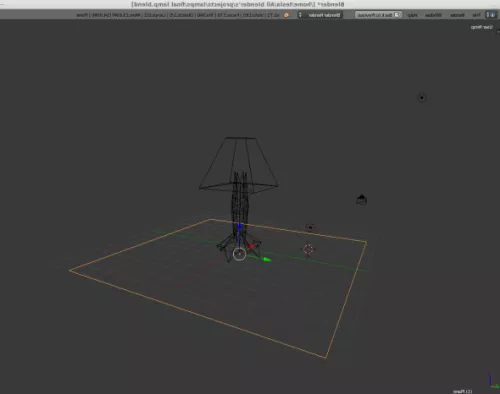Select the small lamp just above the 3D cursor
This screenshot has height=394, width=500.
(x=310, y=227)
